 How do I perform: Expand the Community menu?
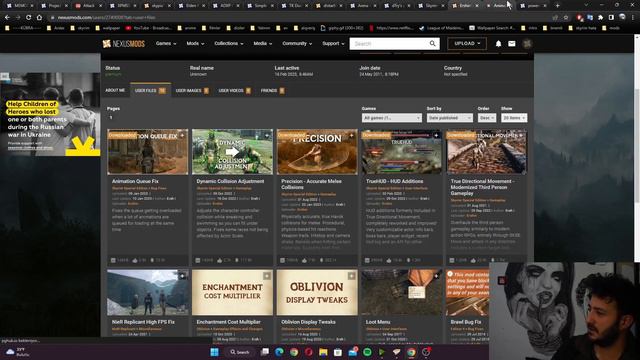pos(297,43)
